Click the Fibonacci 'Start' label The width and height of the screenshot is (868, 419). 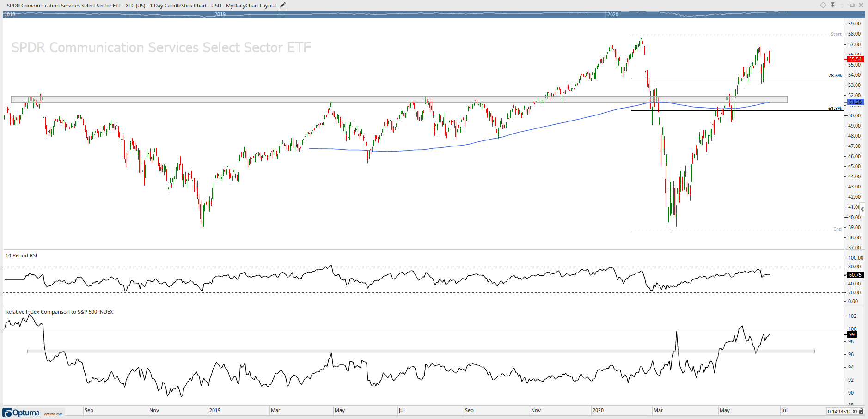pyautogui.click(x=836, y=34)
